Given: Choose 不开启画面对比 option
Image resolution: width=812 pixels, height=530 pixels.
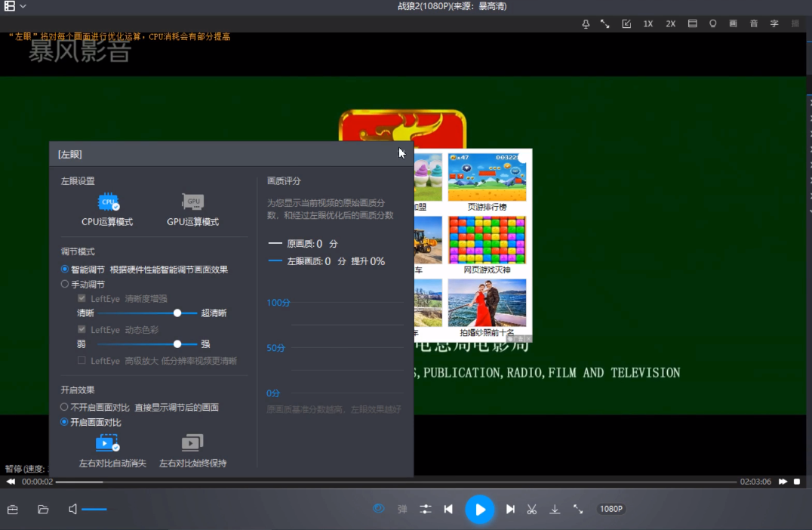Looking at the screenshot, I should (64, 407).
